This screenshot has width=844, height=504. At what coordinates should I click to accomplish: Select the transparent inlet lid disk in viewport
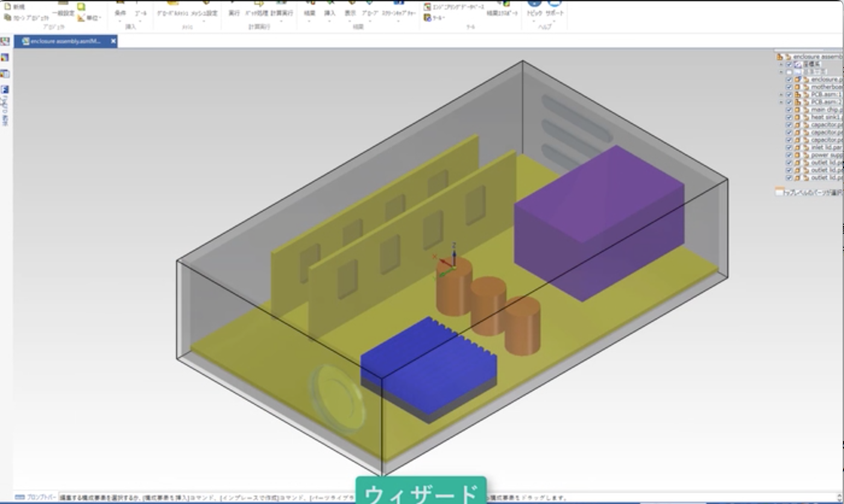[338, 398]
